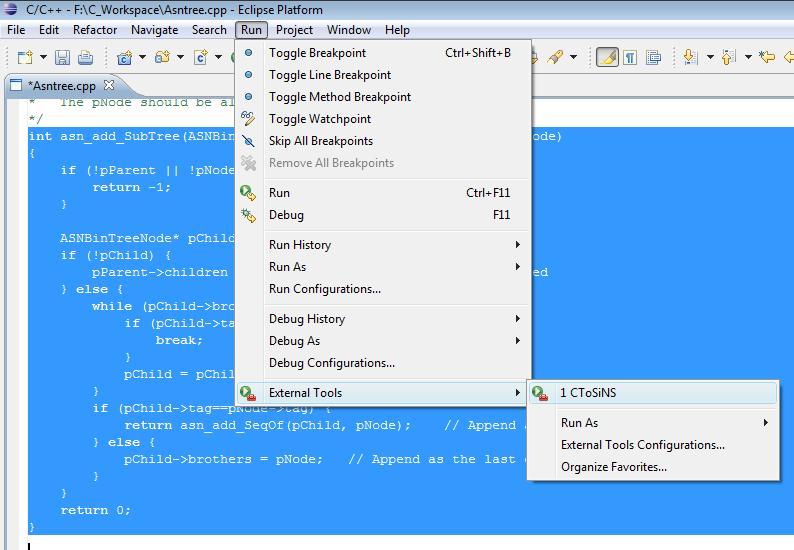The height and width of the screenshot is (550, 794).
Task: Click the Next Annotation arrow icon
Action: (x=690, y=57)
